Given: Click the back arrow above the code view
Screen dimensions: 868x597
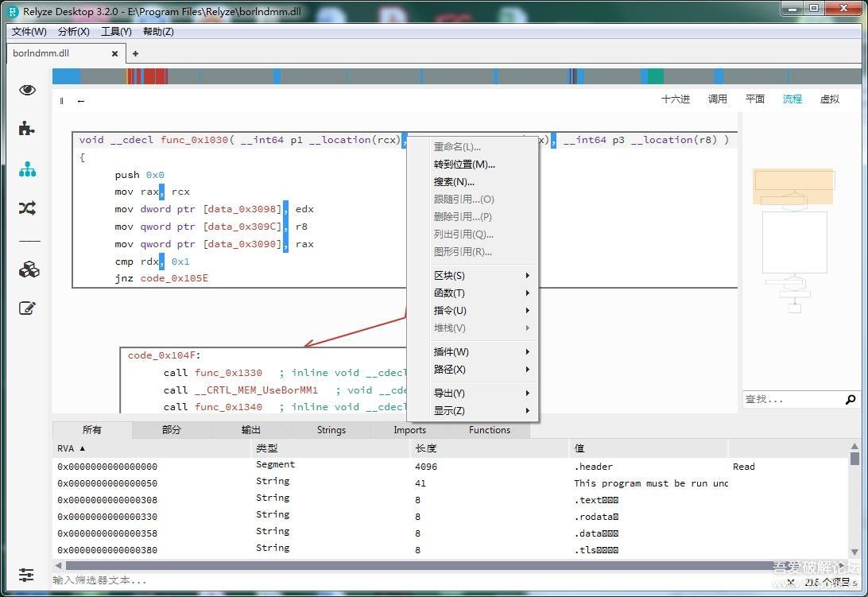Looking at the screenshot, I should [81, 101].
